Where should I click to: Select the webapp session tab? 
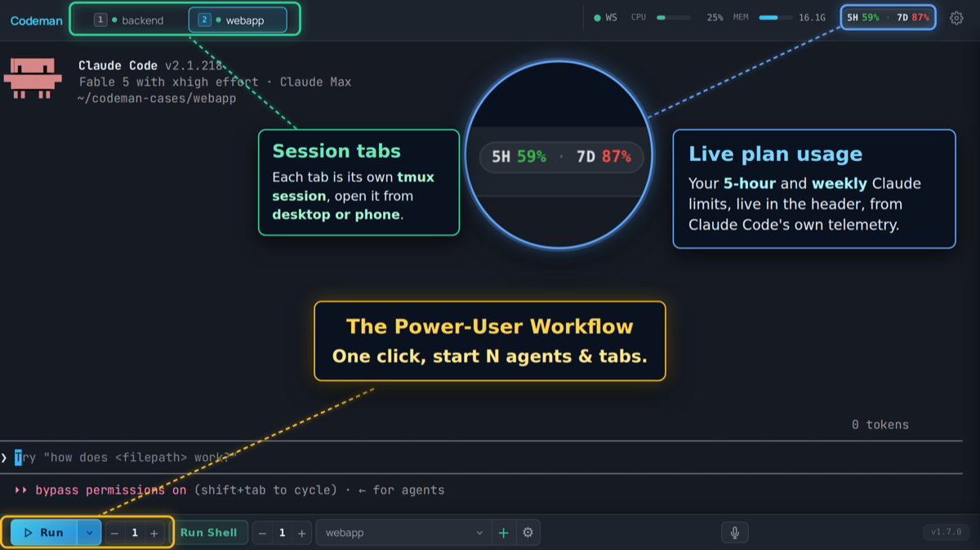pos(238,20)
